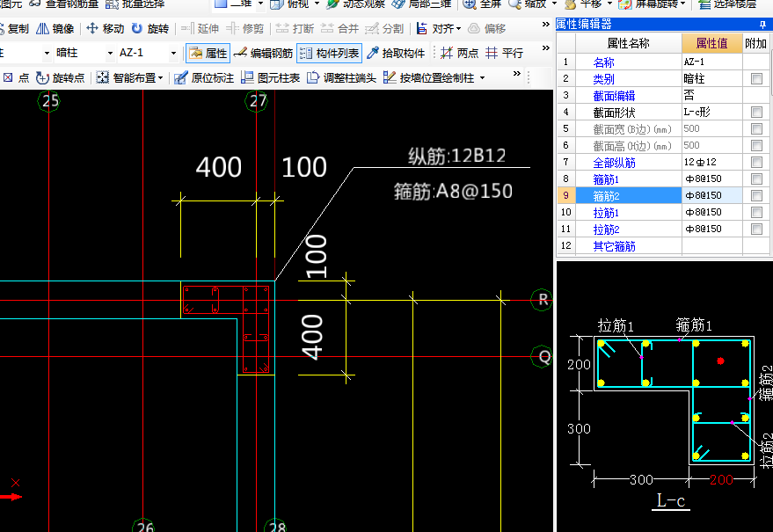This screenshot has width=773, height=532.
Task: Click the 截面形状 value L-c形
Action: pos(712,113)
